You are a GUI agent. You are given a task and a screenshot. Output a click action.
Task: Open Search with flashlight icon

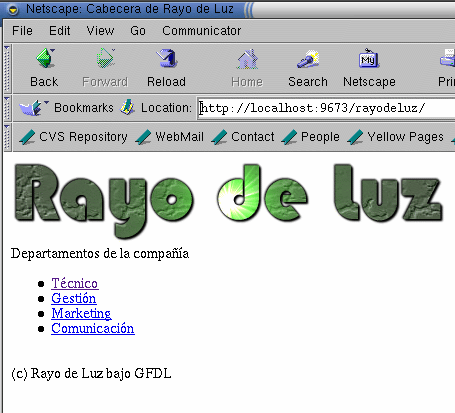click(308, 59)
